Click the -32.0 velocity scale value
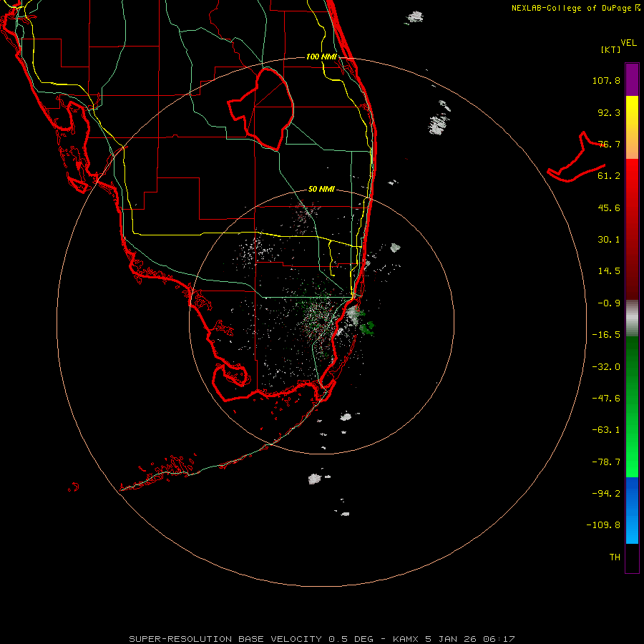 pyautogui.click(x=606, y=367)
